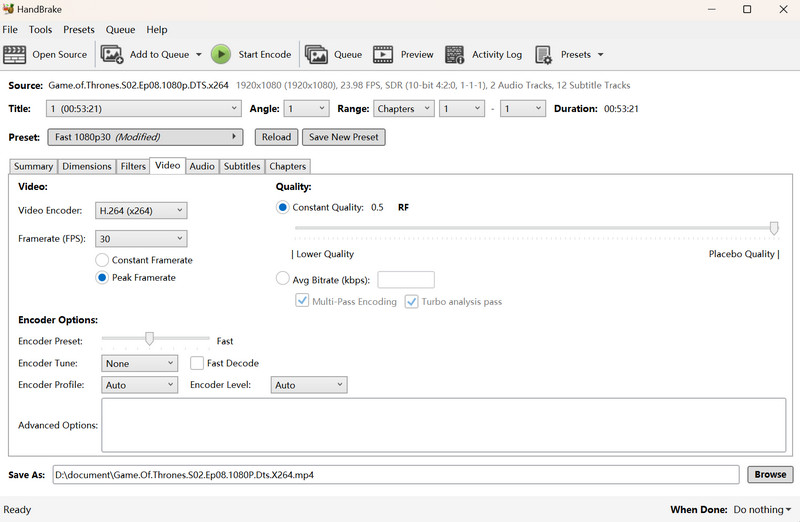Click the Add to Queue icon

point(112,54)
